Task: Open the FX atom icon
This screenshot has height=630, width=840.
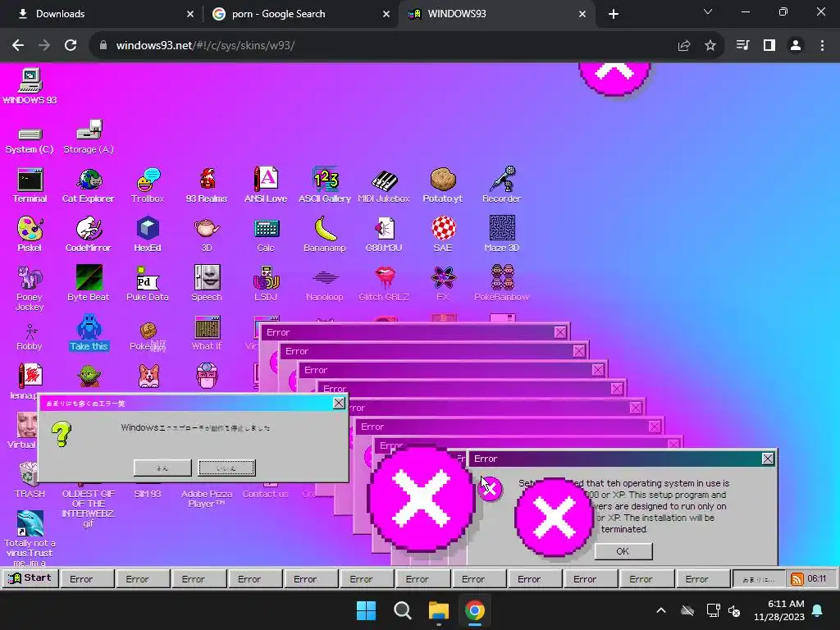Action: point(443,284)
